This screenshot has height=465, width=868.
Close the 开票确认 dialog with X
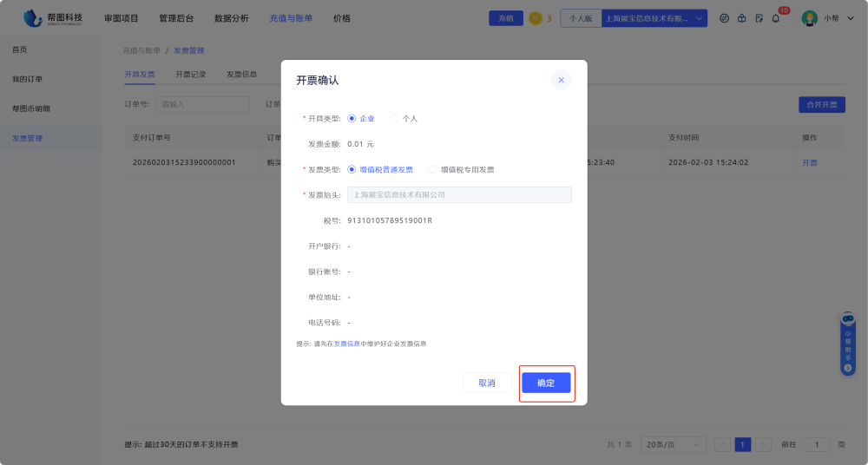[x=561, y=80]
